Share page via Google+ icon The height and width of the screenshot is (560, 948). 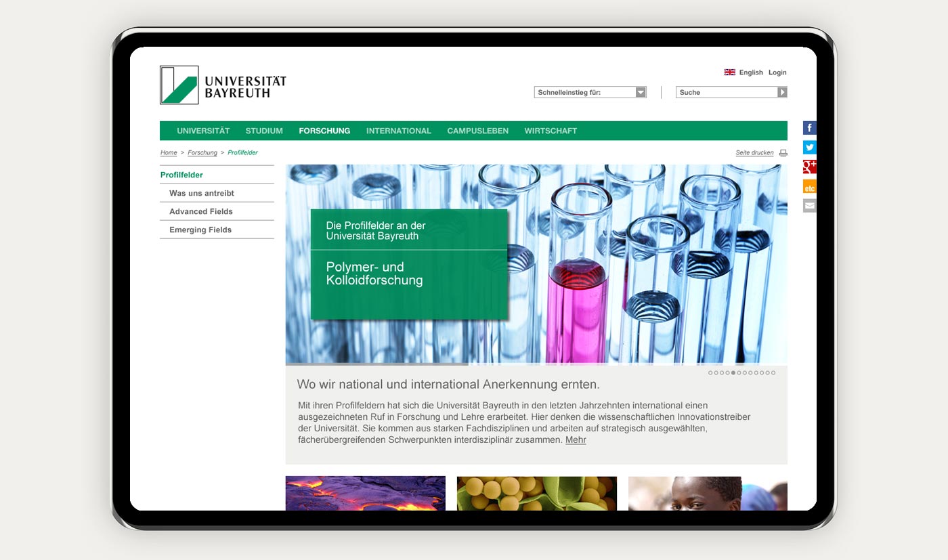tap(810, 167)
